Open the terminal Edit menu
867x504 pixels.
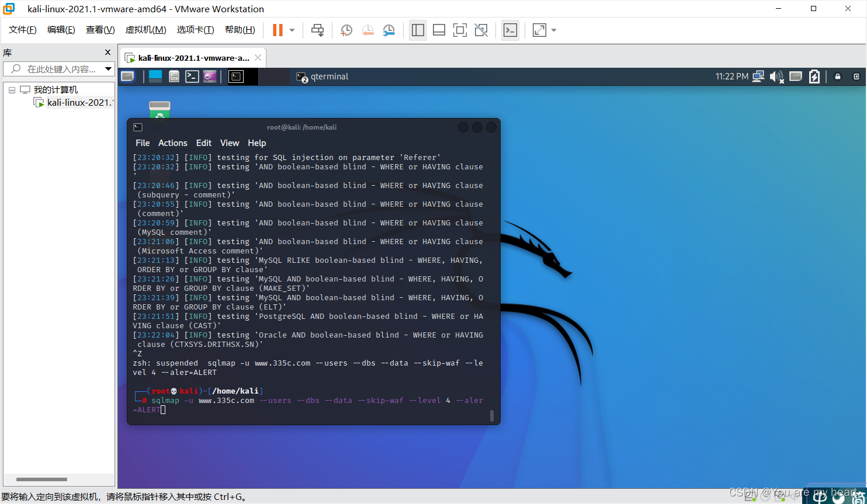204,143
